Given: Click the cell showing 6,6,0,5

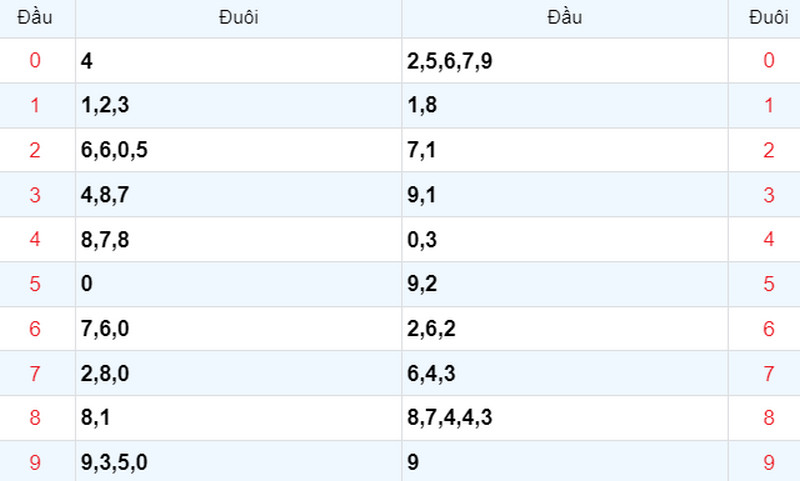Looking at the screenshot, I should (x=239, y=150).
